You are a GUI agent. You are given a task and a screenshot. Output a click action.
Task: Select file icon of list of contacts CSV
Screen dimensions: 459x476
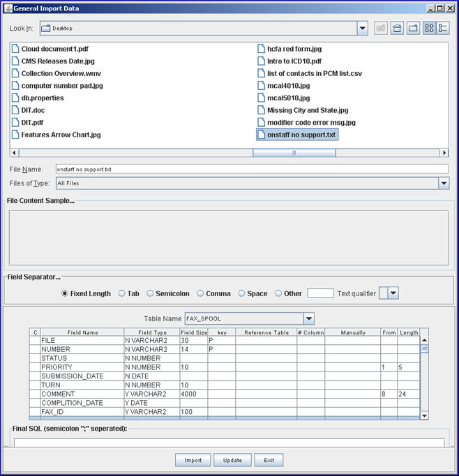261,73
